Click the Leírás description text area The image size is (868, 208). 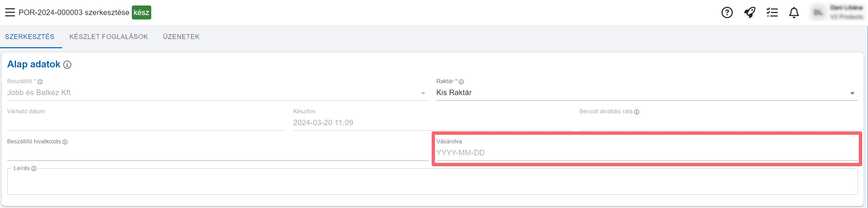coord(432,183)
